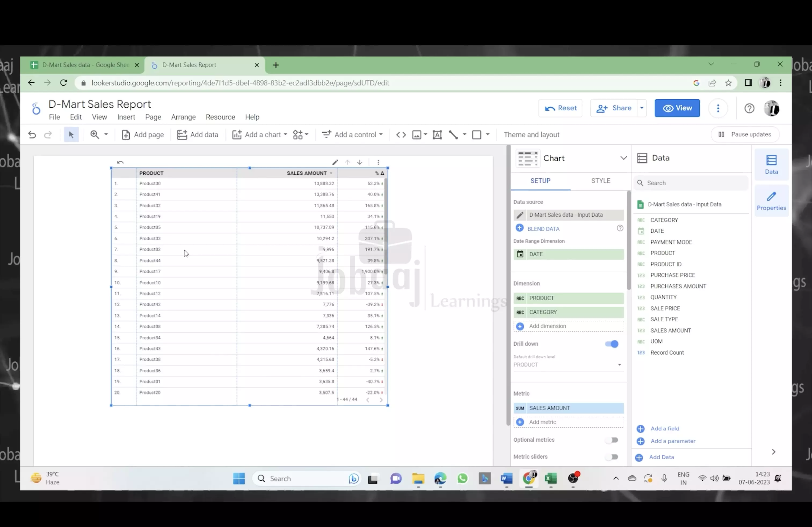Image resolution: width=812 pixels, height=527 pixels.
Task: Open the Resource menu
Action: pos(220,117)
